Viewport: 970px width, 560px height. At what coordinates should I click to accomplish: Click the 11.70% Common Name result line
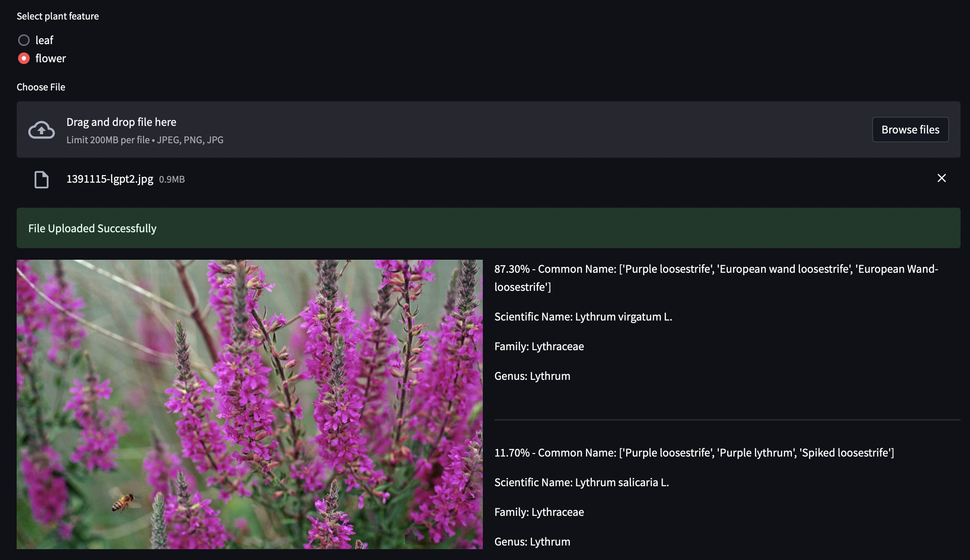(x=694, y=452)
